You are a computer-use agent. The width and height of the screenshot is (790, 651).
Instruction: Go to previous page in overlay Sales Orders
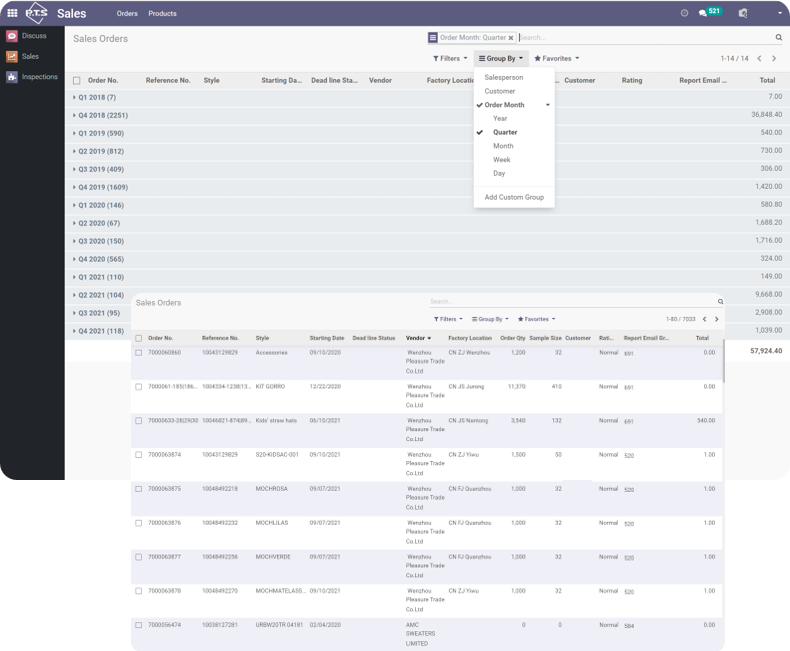pos(704,319)
